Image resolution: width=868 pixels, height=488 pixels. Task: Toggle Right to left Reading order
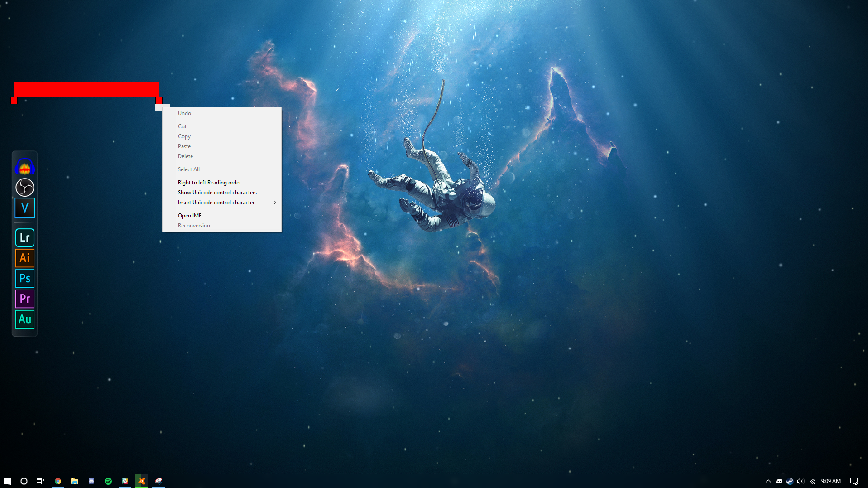point(222,183)
